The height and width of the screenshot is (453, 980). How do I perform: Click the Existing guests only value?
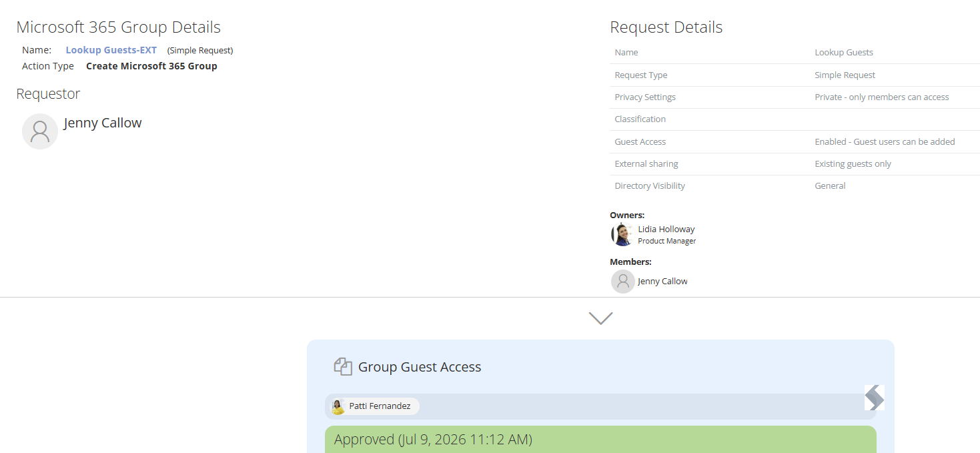[x=853, y=163]
